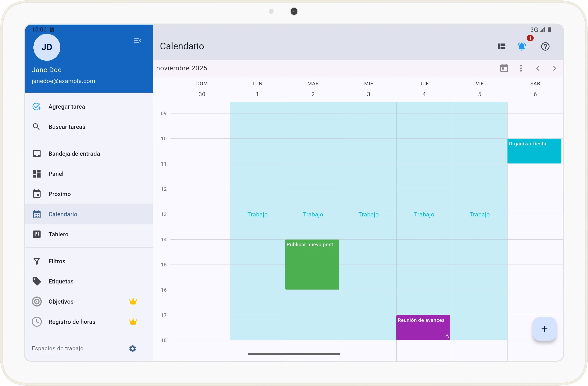Screen dimensions: 588x386
Task: Open Objetivos from the sidebar menu
Action: (x=61, y=302)
